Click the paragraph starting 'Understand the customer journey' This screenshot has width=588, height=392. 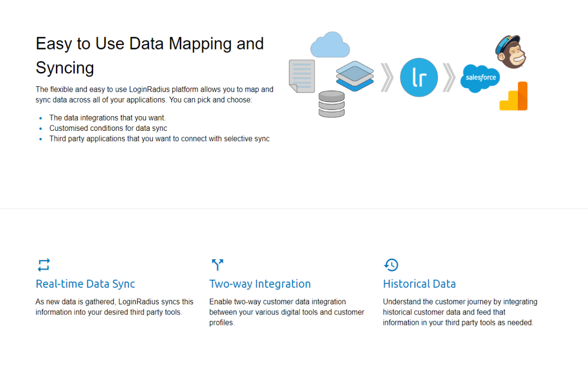(460, 313)
